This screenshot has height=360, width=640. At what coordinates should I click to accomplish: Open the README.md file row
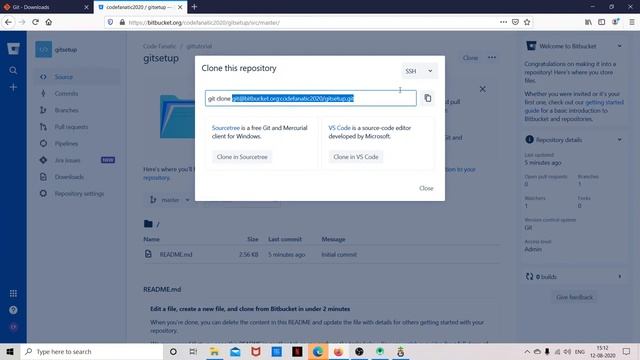point(322,254)
